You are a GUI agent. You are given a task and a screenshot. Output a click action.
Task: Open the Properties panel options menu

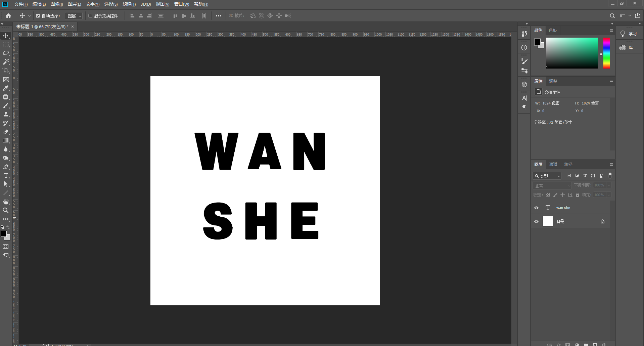tap(611, 81)
